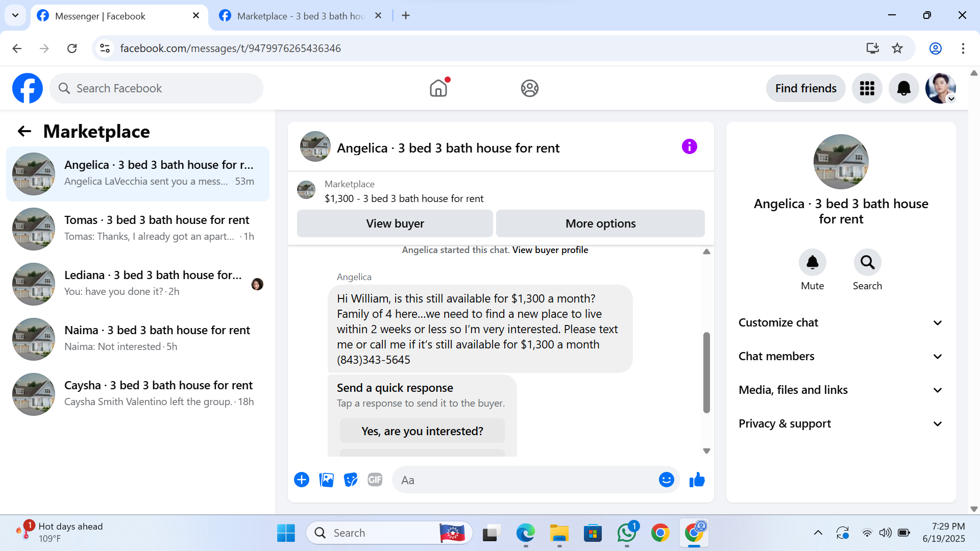Open more actions plus icon in composer
Image resolution: width=980 pixels, height=551 pixels.
302,480
